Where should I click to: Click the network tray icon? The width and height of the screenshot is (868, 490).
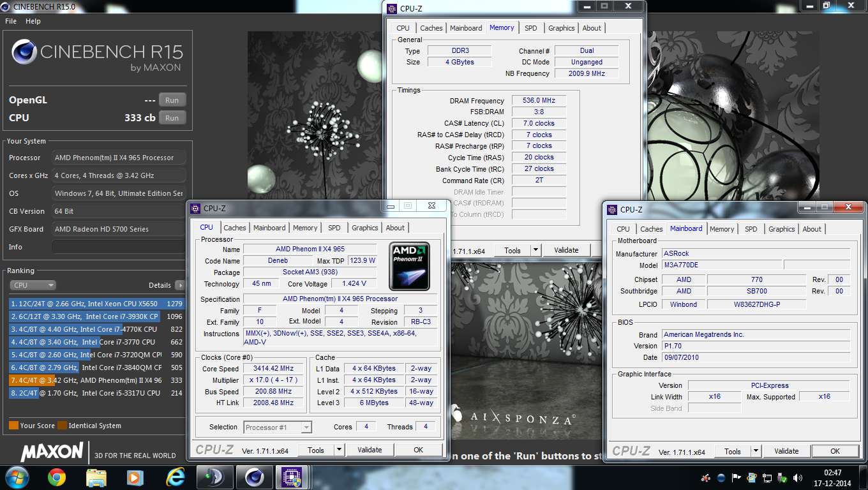click(767, 477)
